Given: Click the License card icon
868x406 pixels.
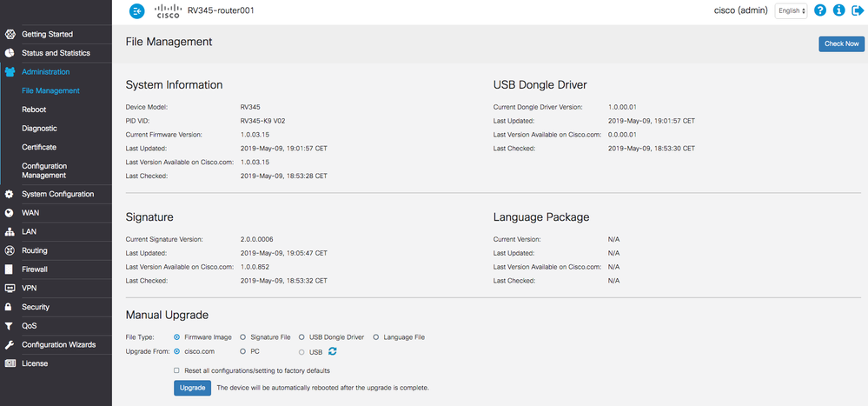Looking at the screenshot, I should click(x=9, y=364).
